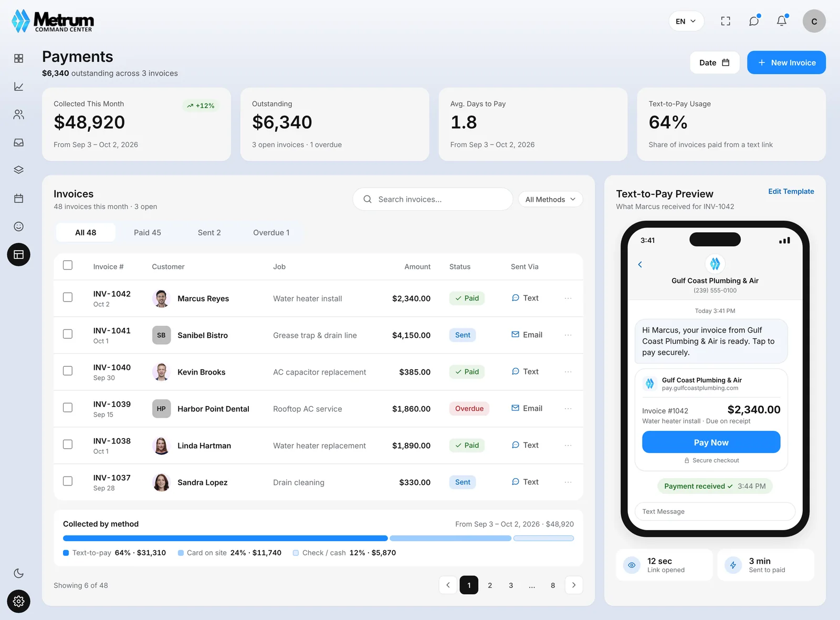Check the box for INV-1040
The width and height of the screenshot is (840, 620).
pyautogui.click(x=68, y=371)
